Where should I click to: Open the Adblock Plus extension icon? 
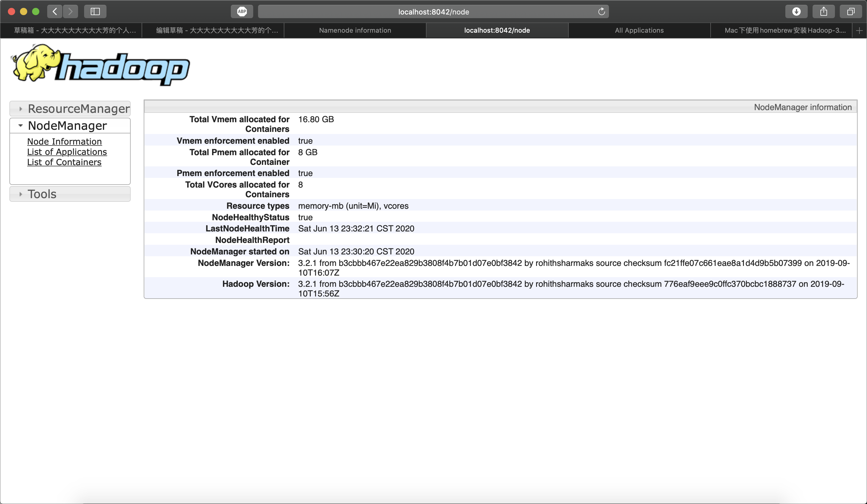click(x=242, y=12)
